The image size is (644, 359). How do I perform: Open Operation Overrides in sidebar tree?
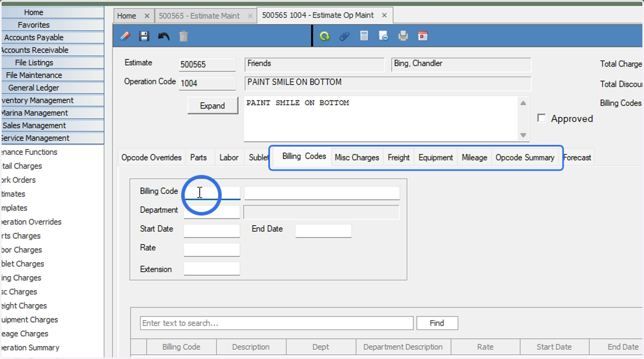pyautogui.click(x=31, y=222)
